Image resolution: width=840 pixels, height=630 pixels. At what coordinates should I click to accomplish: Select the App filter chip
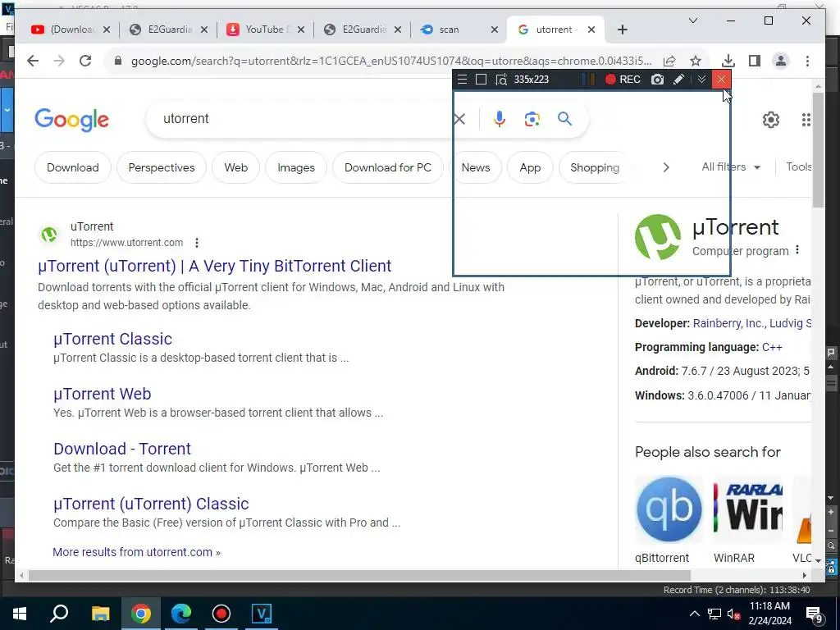[x=530, y=167]
